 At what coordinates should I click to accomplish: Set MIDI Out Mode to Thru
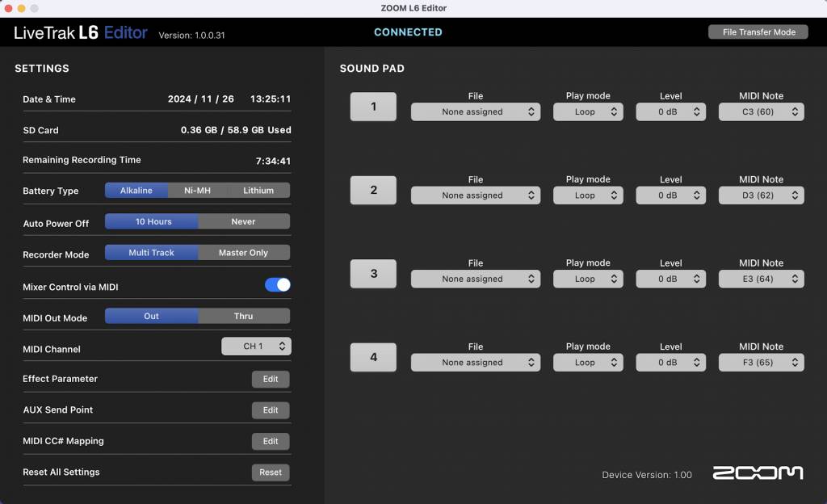coord(243,316)
